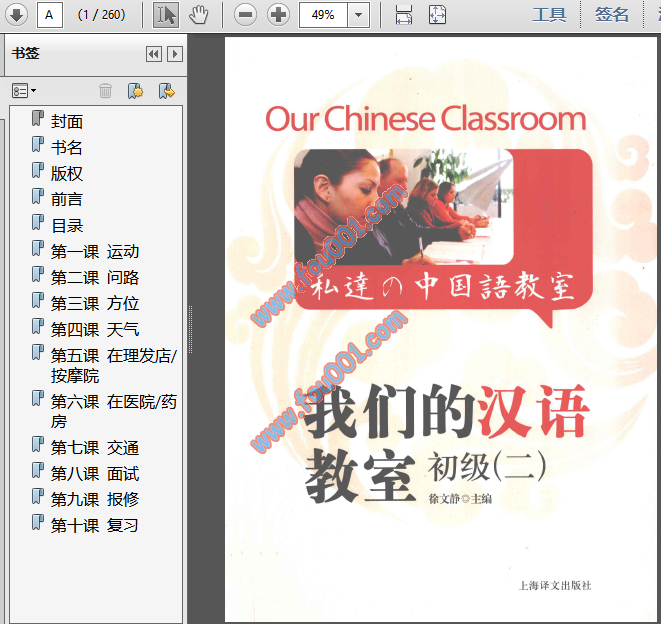Click the publisher text 上海译文出版社
Image resolution: width=661 pixels, height=624 pixels.
tap(555, 585)
